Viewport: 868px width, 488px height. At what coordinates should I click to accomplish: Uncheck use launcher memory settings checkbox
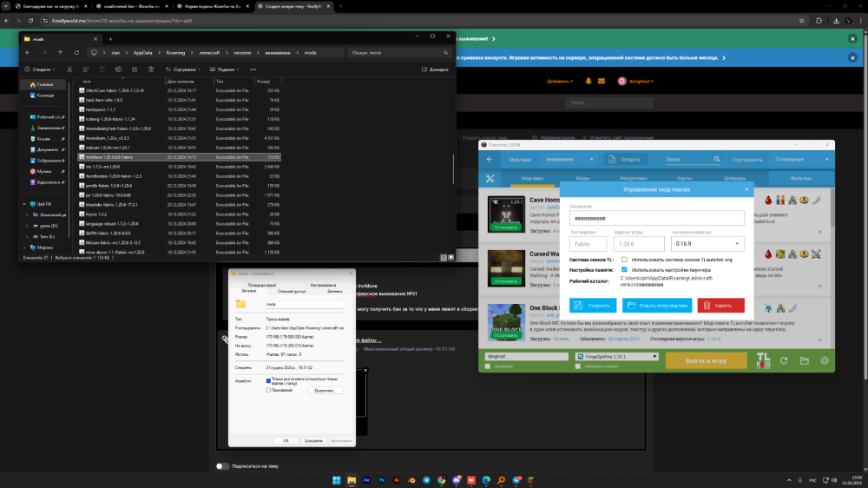624,270
